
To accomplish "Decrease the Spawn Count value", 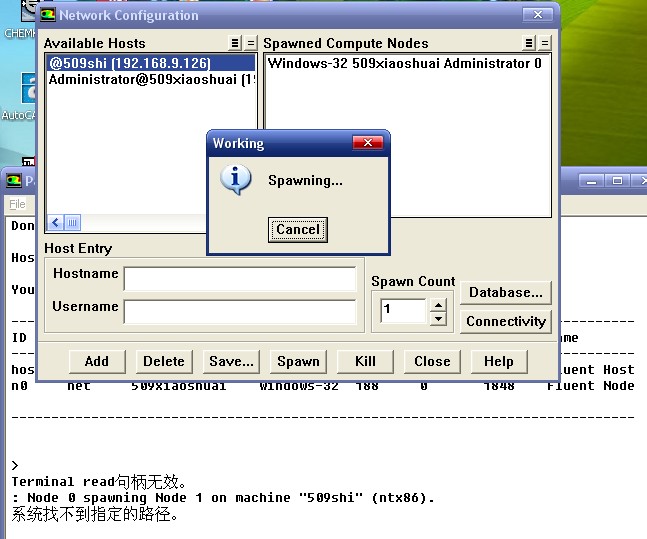I will click(438, 319).
